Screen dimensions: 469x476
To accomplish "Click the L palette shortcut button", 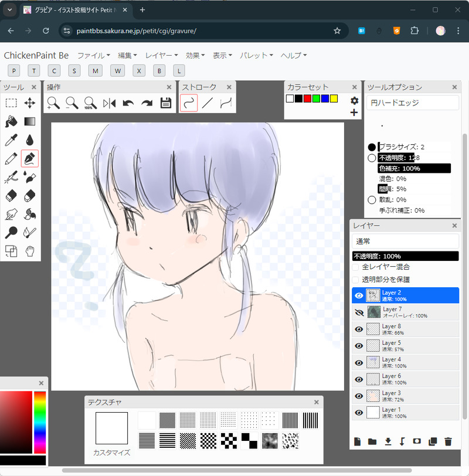I will 179,71.
